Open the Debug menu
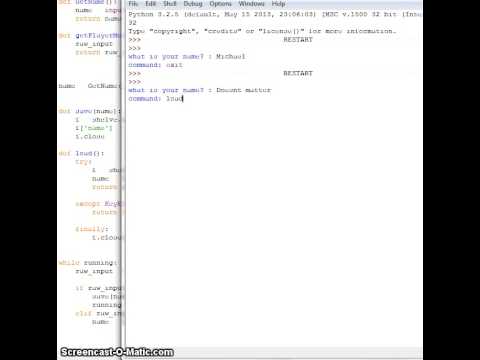 tap(193, 4)
